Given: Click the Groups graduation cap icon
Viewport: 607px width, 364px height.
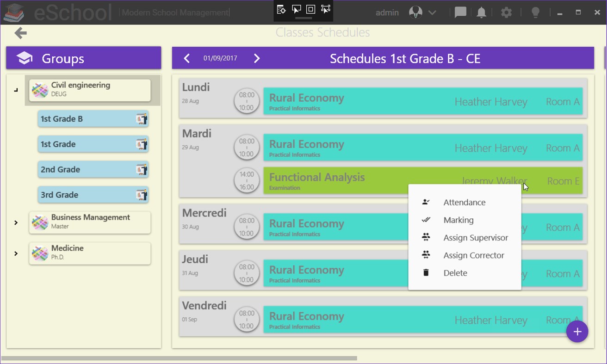Looking at the screenshot, I should [x=24, y=58].
